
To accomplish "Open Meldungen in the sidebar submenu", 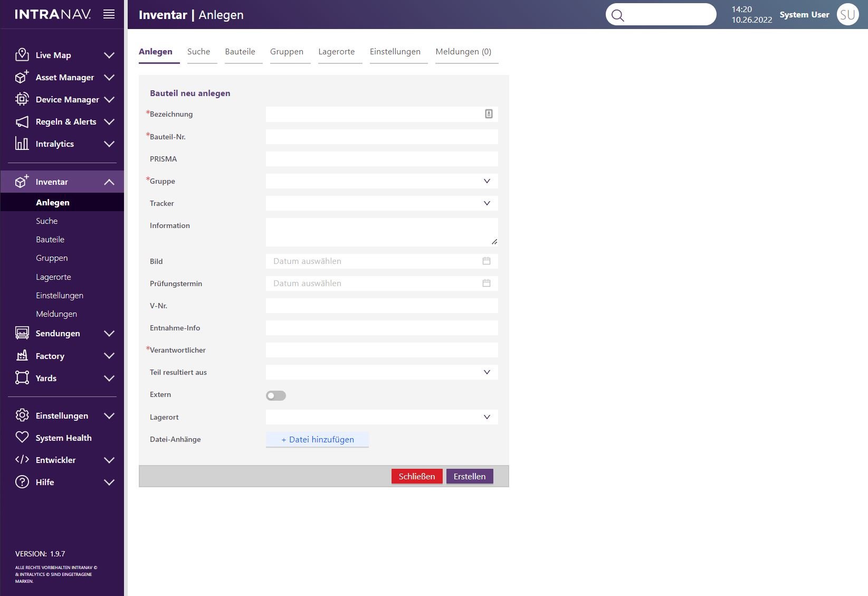I will tap(56, 314).
